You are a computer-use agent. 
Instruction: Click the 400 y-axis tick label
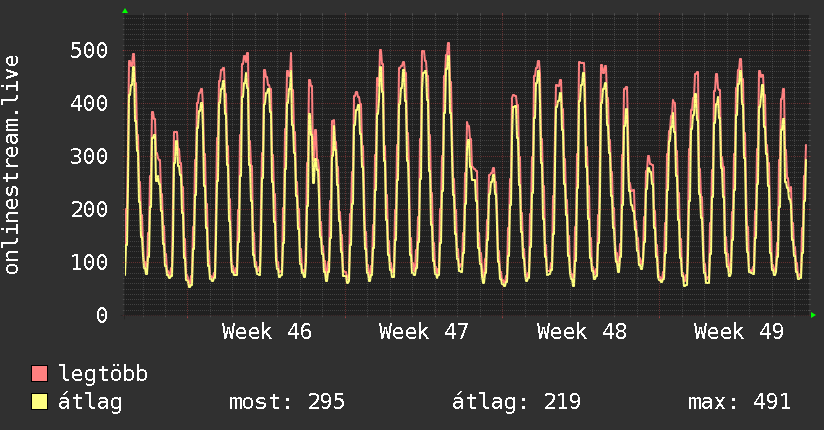click(89, 103)
